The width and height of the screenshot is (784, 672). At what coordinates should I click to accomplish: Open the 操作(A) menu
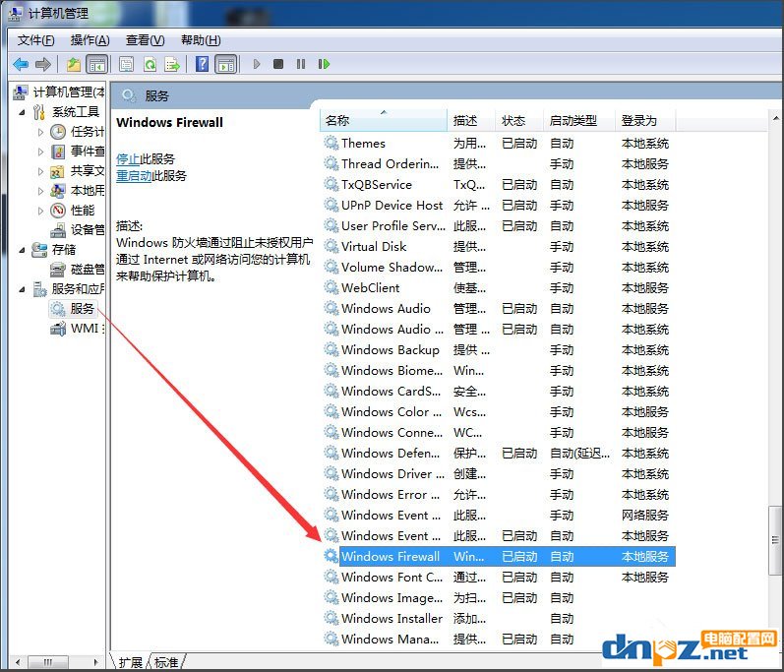[x=90, y=40]
